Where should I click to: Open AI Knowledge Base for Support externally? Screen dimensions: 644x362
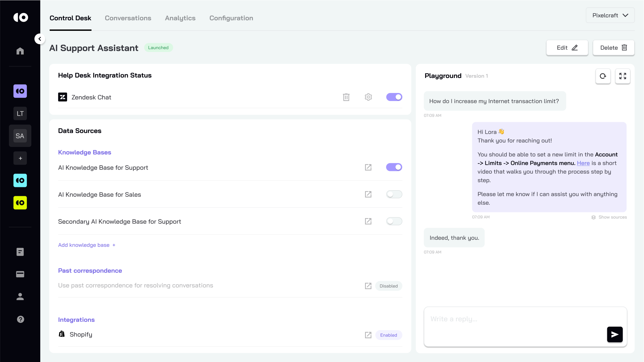click(x=368, y=167)
